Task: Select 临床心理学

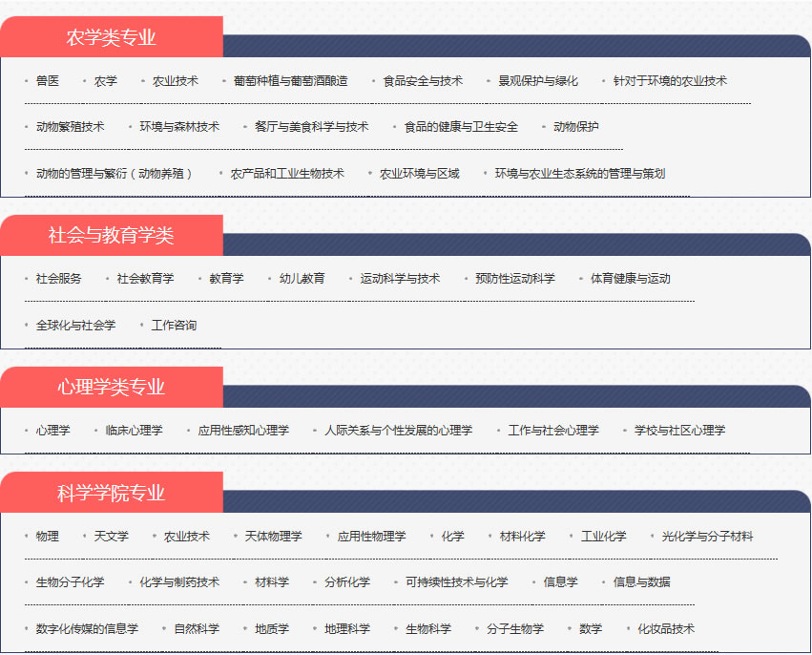Action: click(x=135, y=431)
